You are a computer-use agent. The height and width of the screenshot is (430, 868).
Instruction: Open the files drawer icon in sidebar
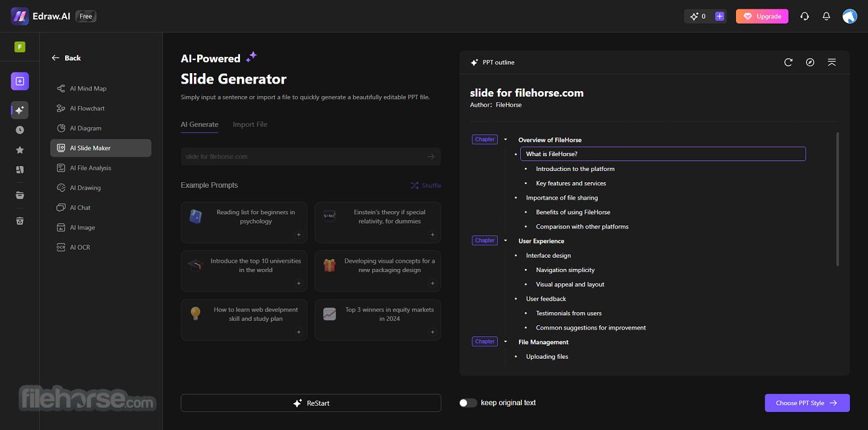[x=20, y=195]
